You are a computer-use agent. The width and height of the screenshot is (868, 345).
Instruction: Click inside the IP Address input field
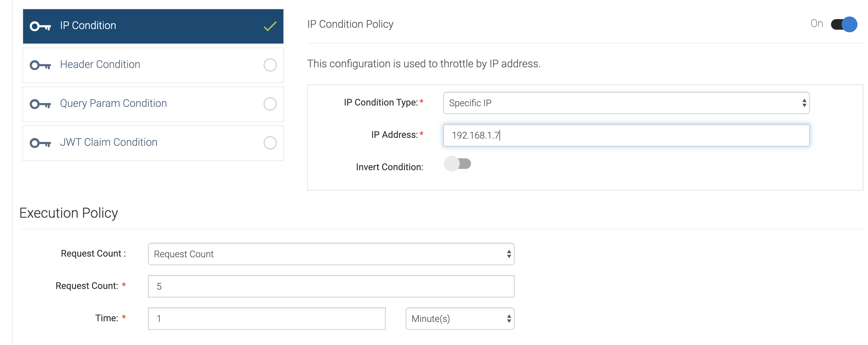626,135
